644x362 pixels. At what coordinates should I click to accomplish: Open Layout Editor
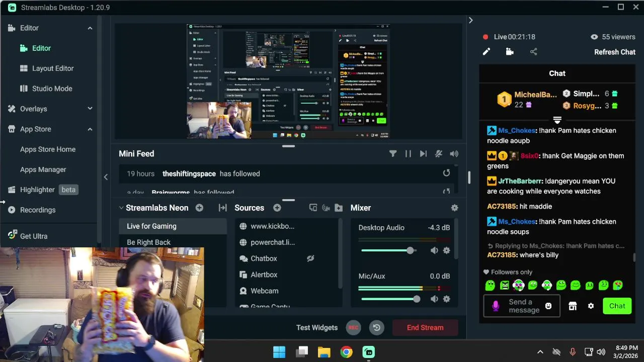(53, 68)
